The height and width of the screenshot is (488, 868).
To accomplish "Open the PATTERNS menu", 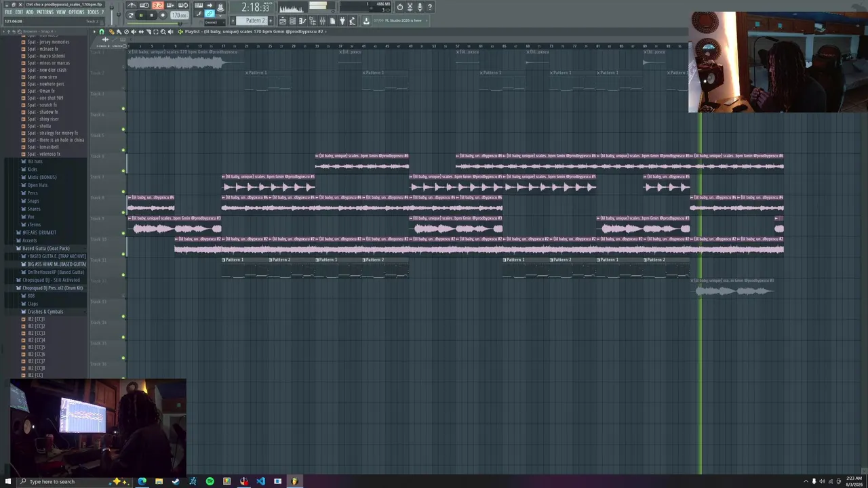I will (x=45, y=12).
